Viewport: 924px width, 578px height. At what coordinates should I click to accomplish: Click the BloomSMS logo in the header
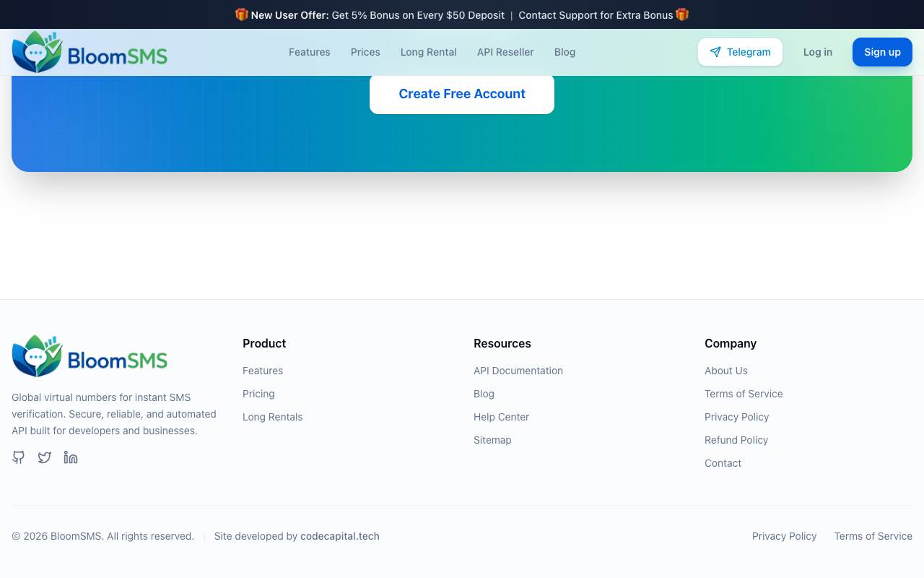click(90, 52)
